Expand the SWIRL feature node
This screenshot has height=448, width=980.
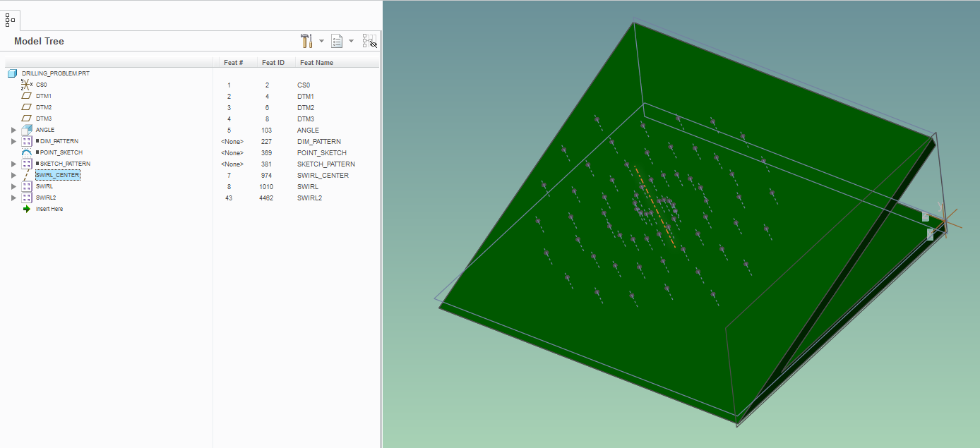click(13, 186)
